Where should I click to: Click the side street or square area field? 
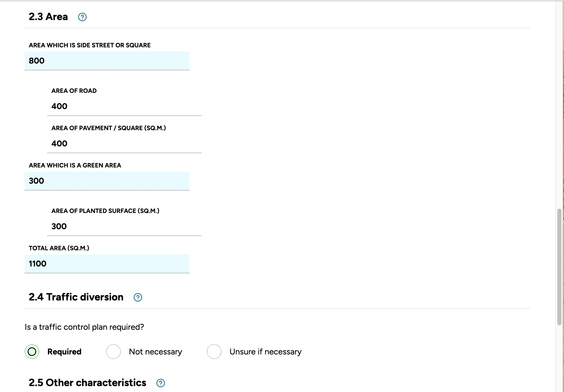click(x=107, y=61)
